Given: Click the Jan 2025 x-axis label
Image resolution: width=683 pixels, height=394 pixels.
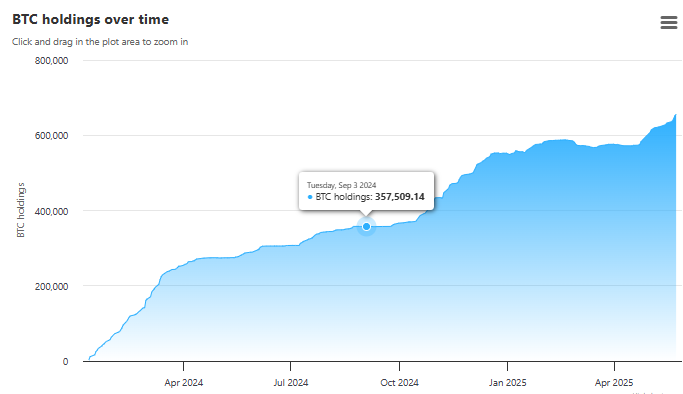Looking at the screenshot, I should (x=507, y=383).
